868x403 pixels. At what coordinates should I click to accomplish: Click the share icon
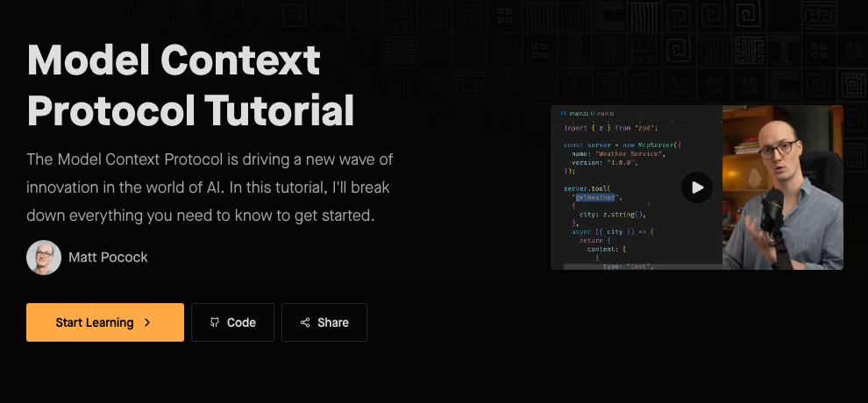[305, 322]
